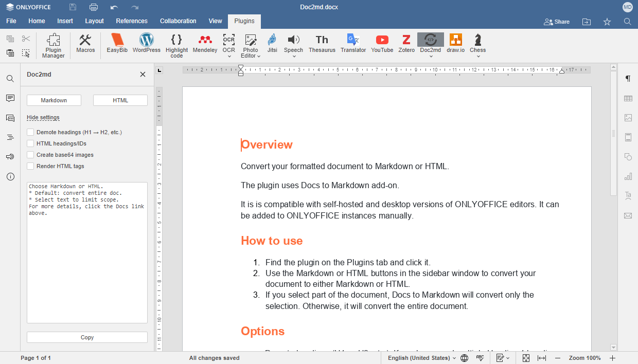Screen dimensions: 638x364
Task: Convert document with Markdown button
Action: pos(54,100)
